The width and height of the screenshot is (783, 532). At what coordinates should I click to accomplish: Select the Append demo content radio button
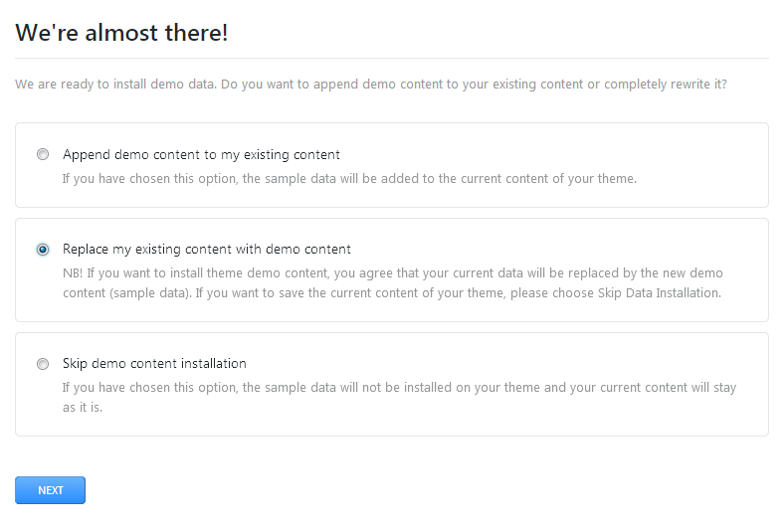click(43, 154)
